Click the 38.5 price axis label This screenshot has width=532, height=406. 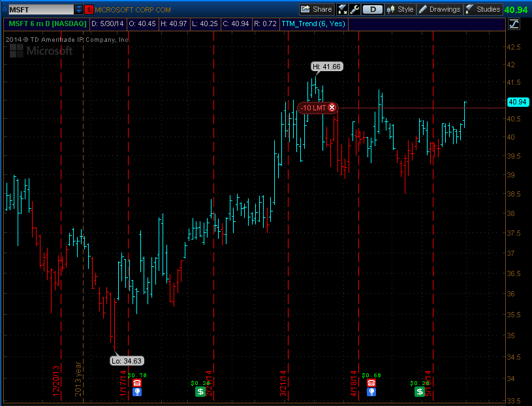tap(513, 194)
